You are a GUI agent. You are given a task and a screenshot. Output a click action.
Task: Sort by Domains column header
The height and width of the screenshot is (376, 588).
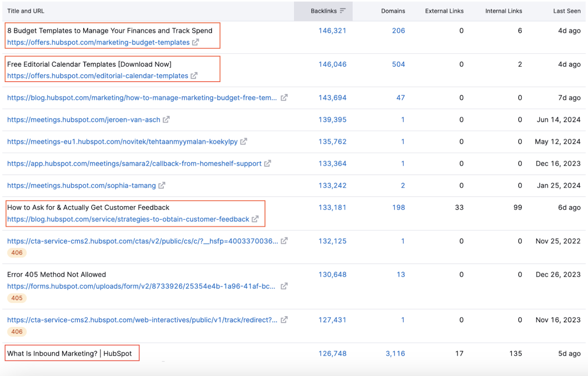coord(393,11)
